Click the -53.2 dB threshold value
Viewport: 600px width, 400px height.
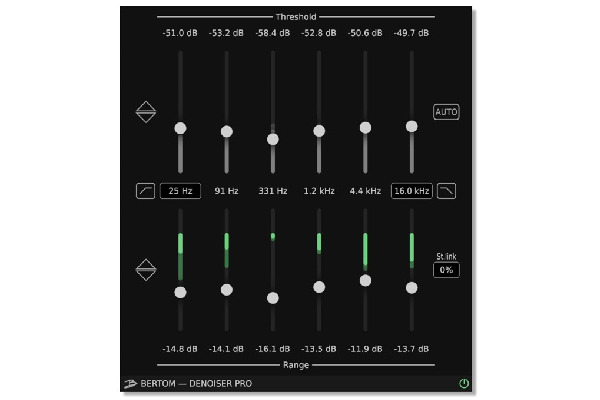click(x=226, y=33)
